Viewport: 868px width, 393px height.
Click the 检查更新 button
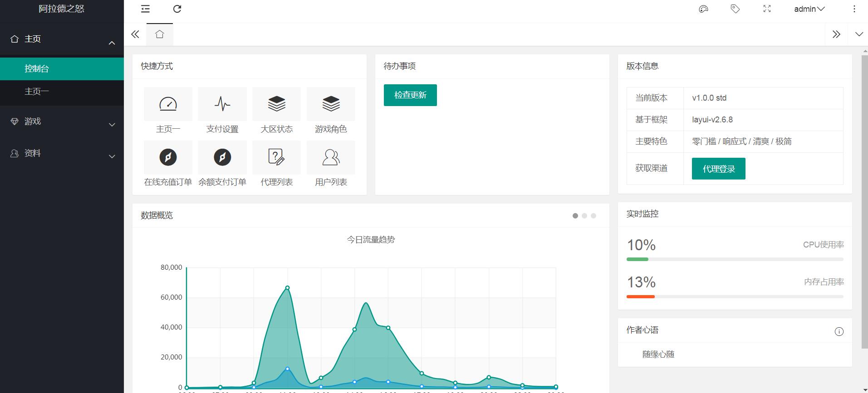pos(410,95)
